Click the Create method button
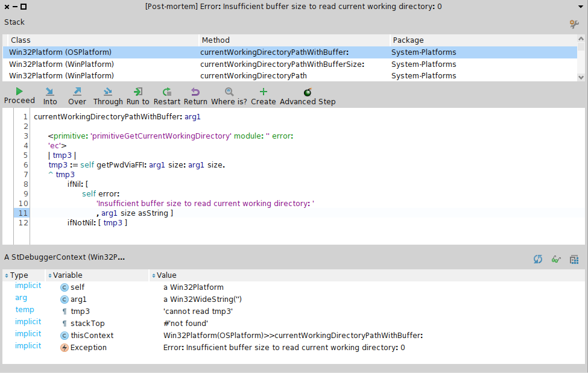588x373 pixels. tap(263, 96)
